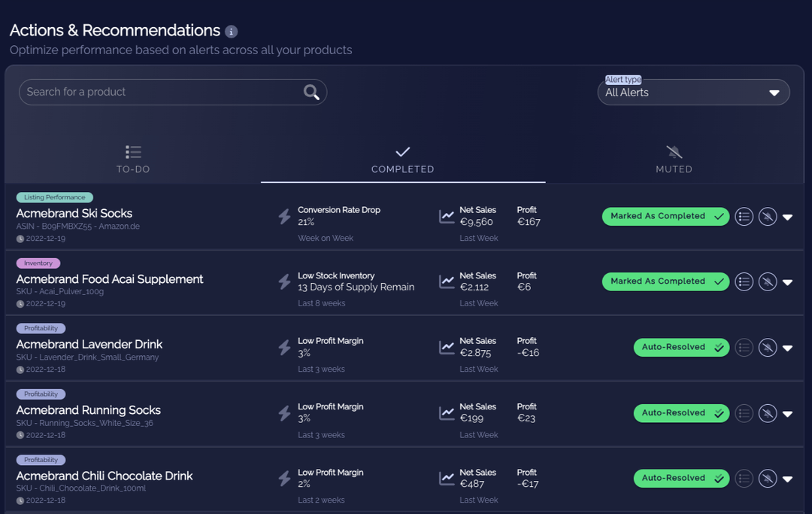Click the info icon beside Actions & Recommendations
Viewport: 812px width, 514px height.
click(231, 32)
